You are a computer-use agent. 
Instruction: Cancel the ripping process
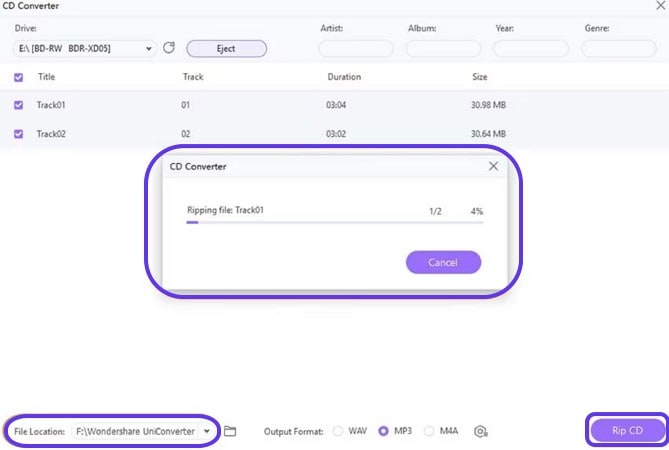[x=443, y=262]
